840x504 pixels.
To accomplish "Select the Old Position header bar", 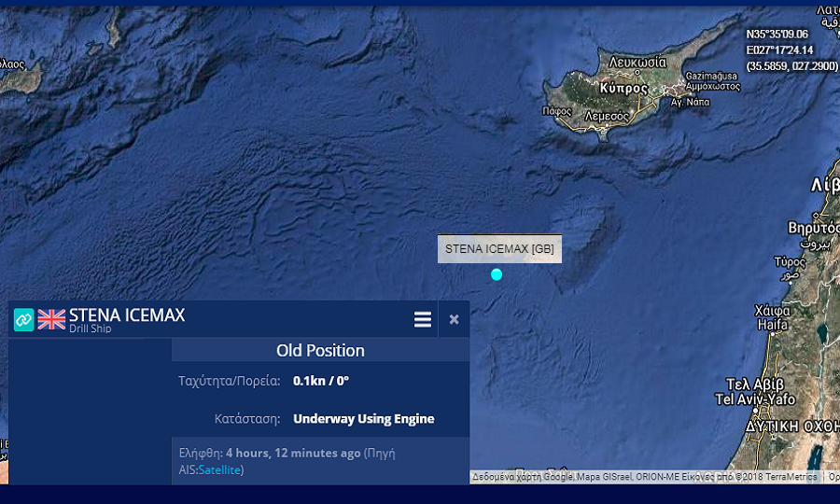I will (x=320, y=350).
